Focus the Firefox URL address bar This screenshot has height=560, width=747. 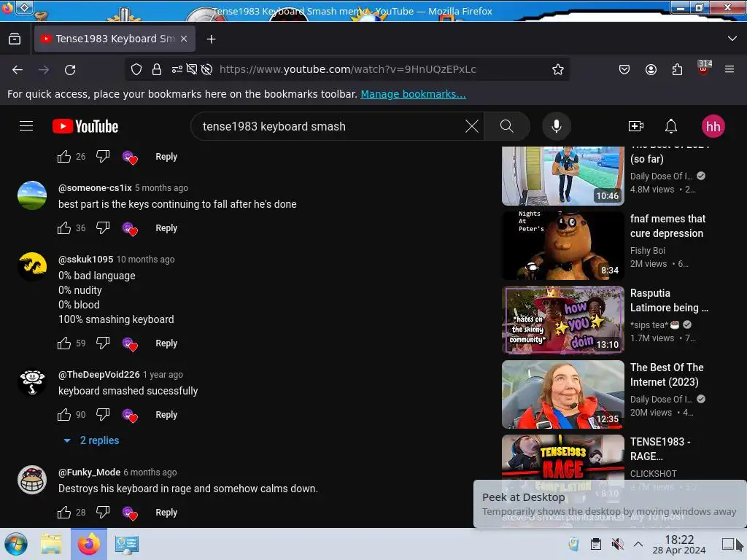[347, 69]
